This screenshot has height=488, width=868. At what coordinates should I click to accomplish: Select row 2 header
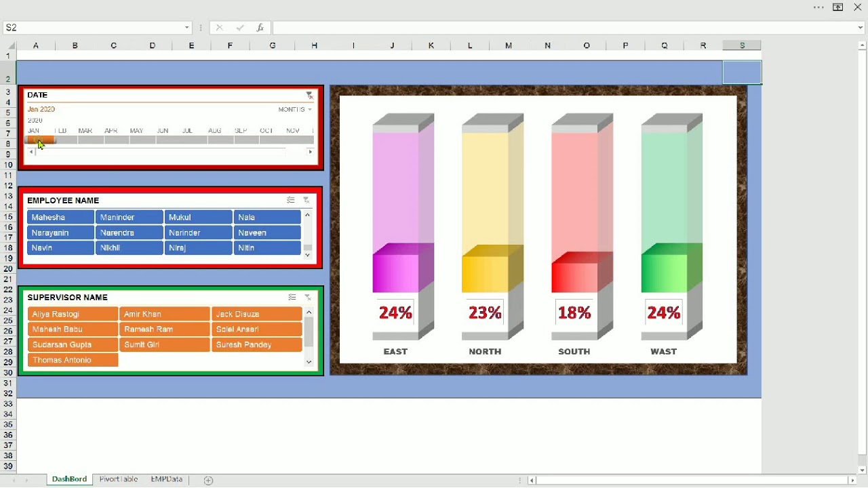click(8, 73)
